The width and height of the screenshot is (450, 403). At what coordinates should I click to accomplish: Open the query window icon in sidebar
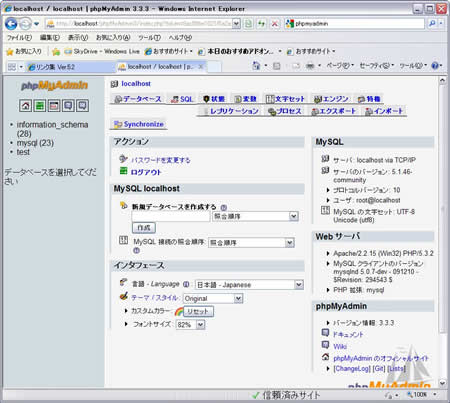54,106
